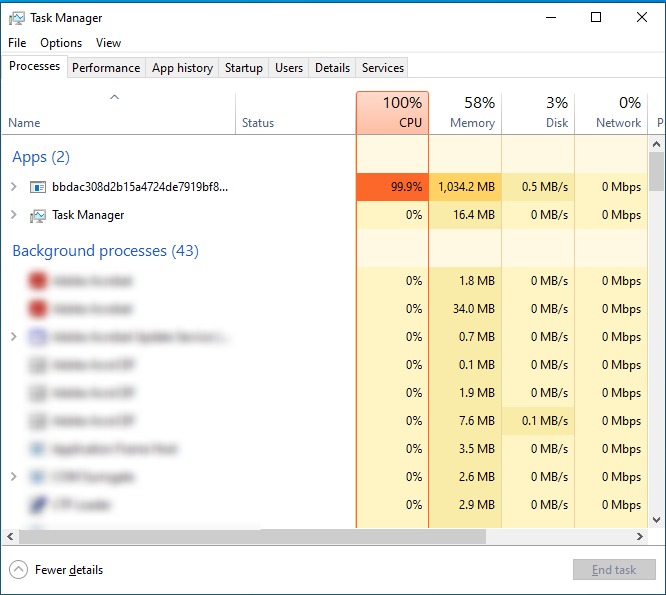Click the 0.1 MB memory cell
The image size is (666, 595).
coord(465,365)
